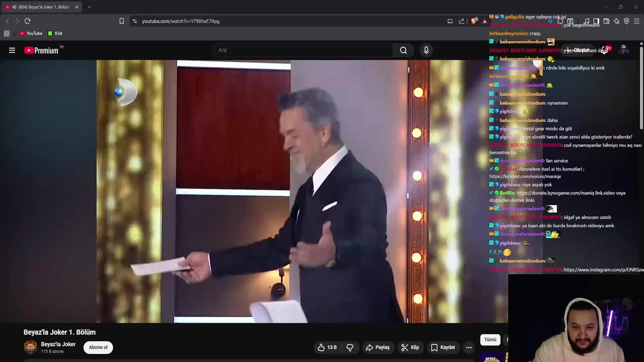Open the kickbot.com/voices/maniqx chat link
The image size is (644, 362).
(525, 176)
